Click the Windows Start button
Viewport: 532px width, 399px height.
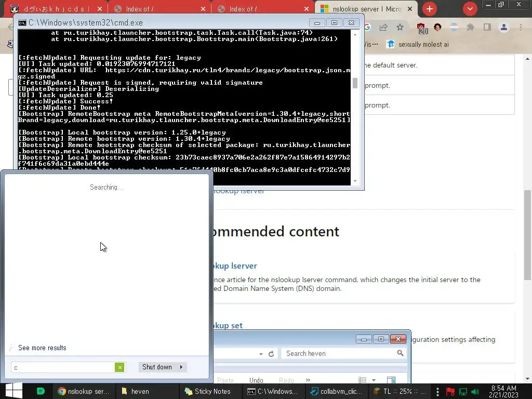(14, 391)
